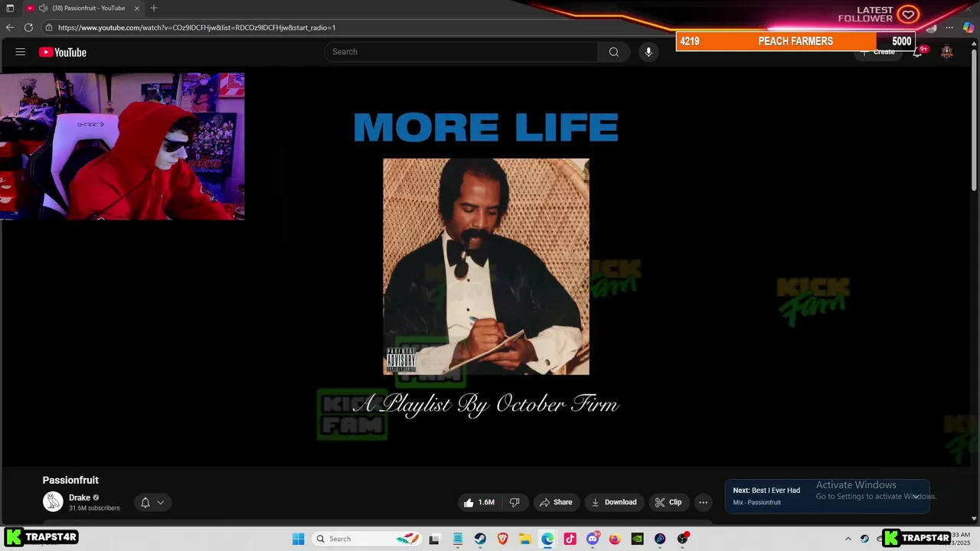Open Drake's channel avatar
Screen dimensions: 980x551
[x=53, y=502]
